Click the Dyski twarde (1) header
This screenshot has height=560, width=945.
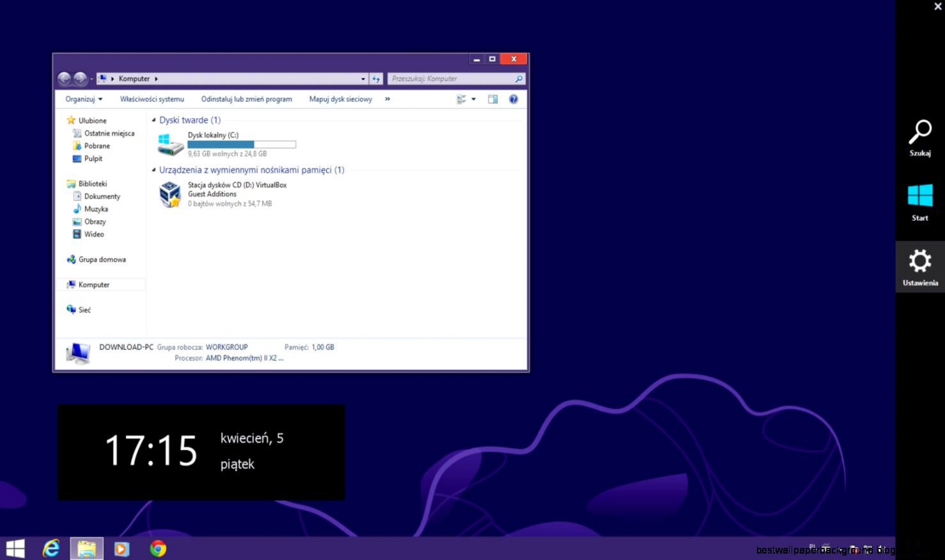pos(190,120)
